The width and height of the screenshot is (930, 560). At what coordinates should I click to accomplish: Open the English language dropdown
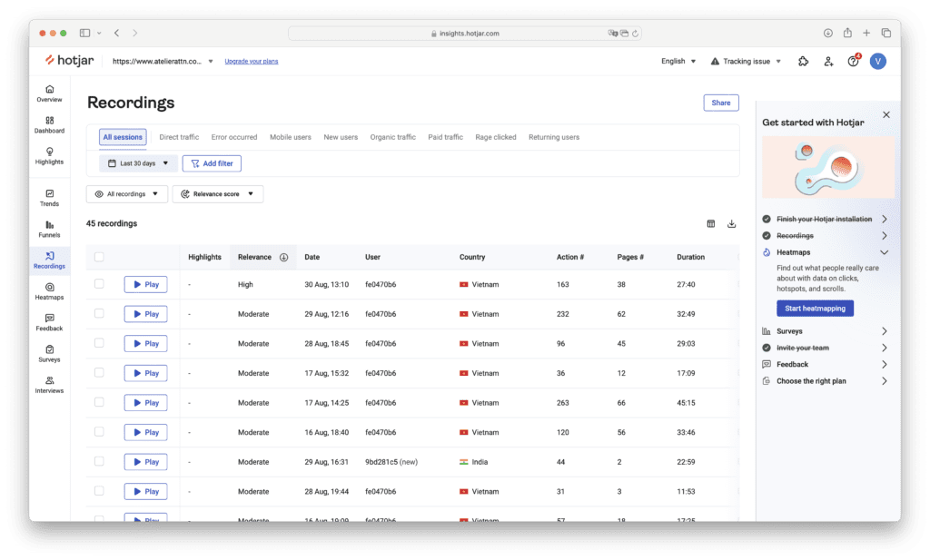coord(678,61)
